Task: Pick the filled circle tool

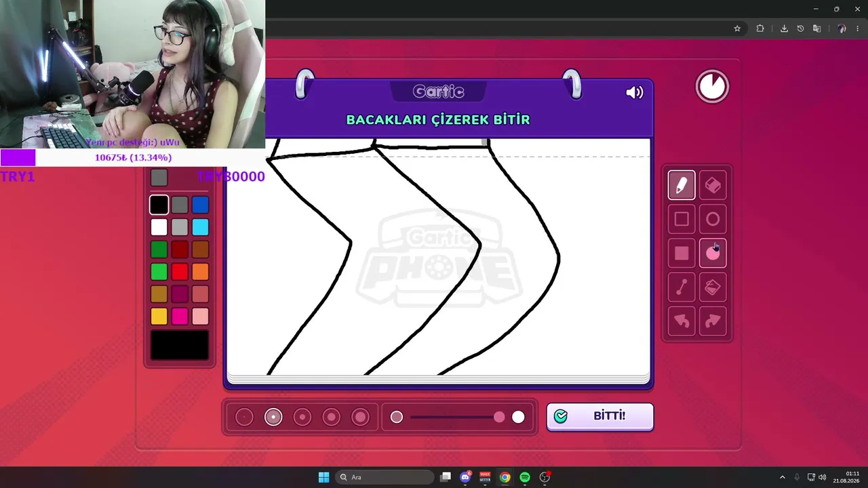Action: click(713, 253)
